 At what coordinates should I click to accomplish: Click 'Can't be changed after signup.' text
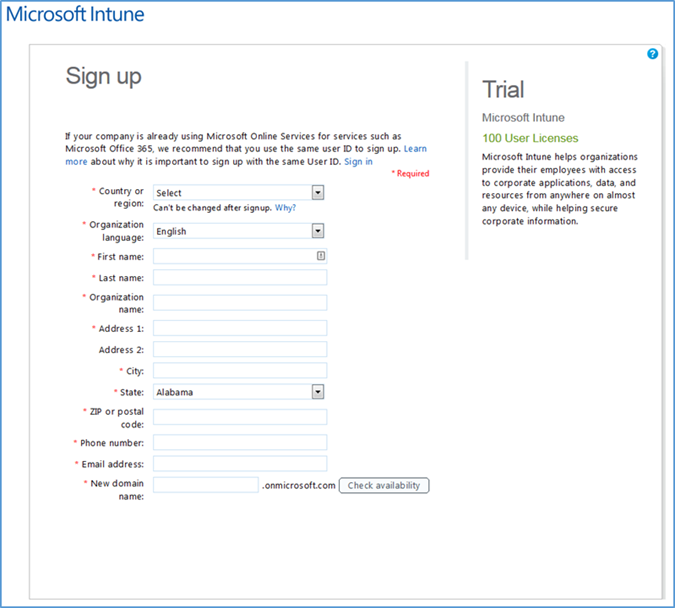pyautogui.click(x=213, y=208)
